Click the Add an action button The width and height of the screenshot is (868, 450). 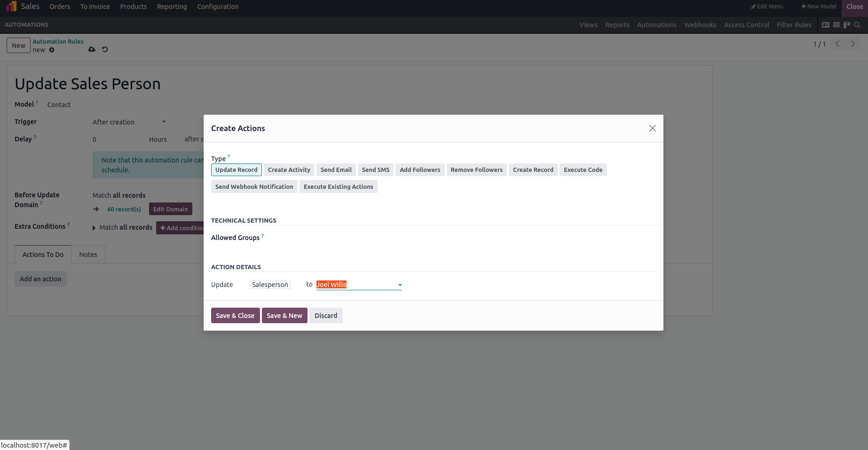tap(40, 279)
